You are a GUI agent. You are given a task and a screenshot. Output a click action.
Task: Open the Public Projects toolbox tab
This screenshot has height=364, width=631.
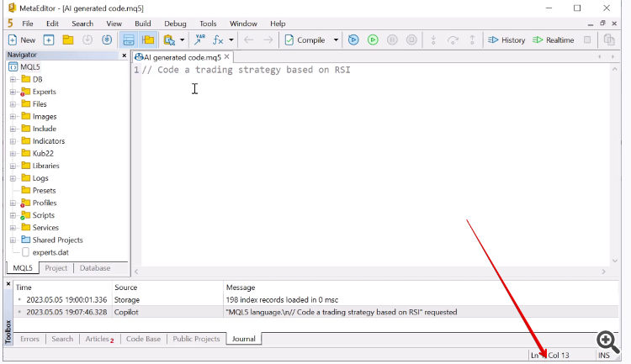(196, 339)
